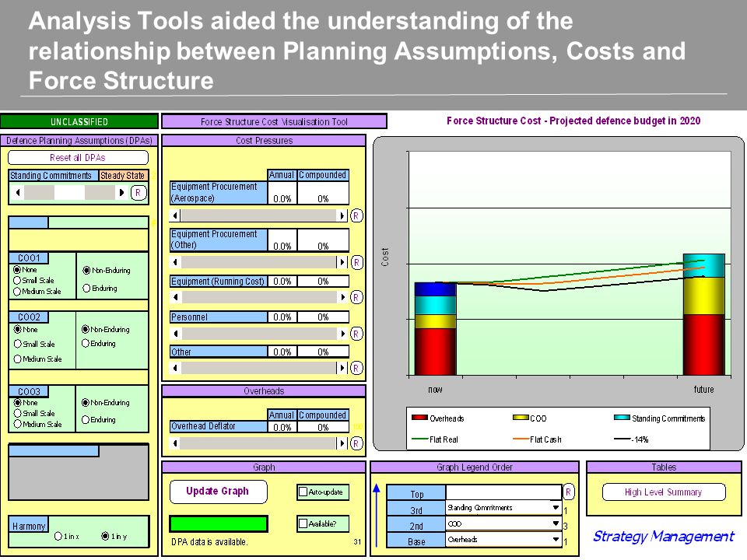Click the red Overheads segment of future bar
Screen dimensions: 747x560
click(x=703, y=345)
